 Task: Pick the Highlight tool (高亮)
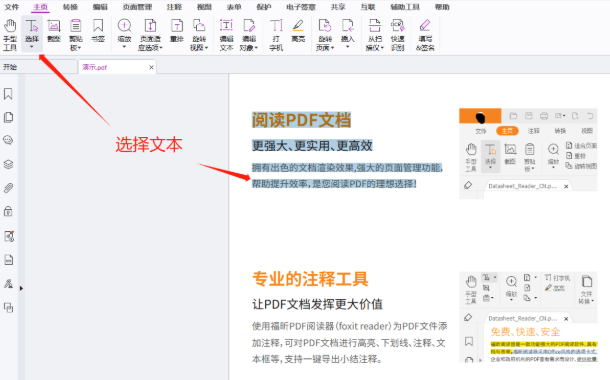[298, 30]
